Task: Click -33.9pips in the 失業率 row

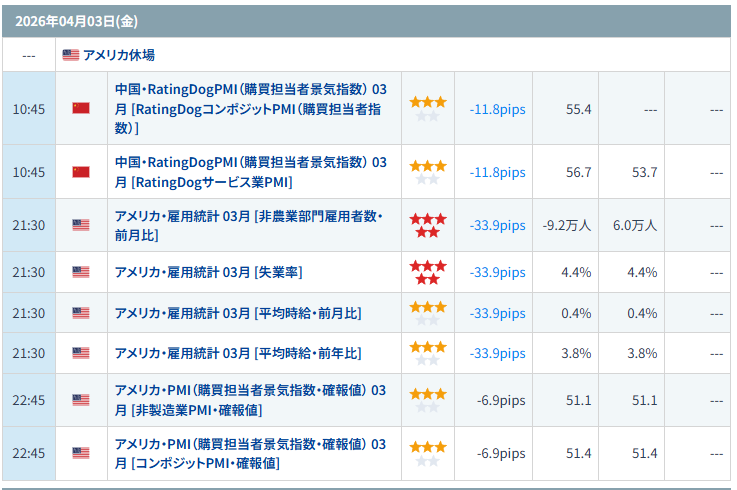Action: click(x=497, y=272)
